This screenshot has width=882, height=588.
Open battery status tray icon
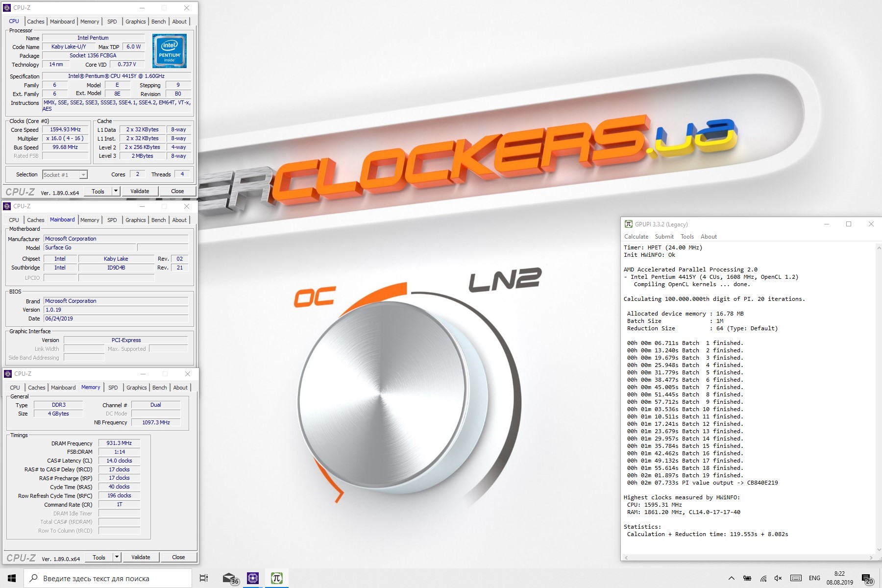tap(747, 578)
